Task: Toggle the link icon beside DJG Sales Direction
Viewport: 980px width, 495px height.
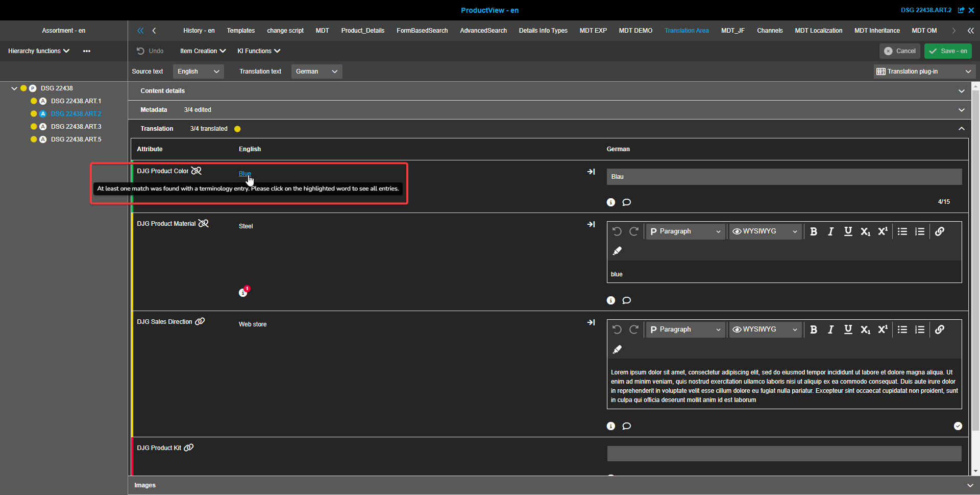Action: (200, 321)
